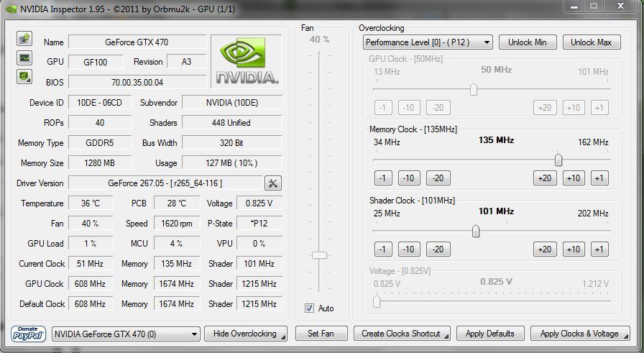Click the GPU Clock -20 button

pos(438,108)
